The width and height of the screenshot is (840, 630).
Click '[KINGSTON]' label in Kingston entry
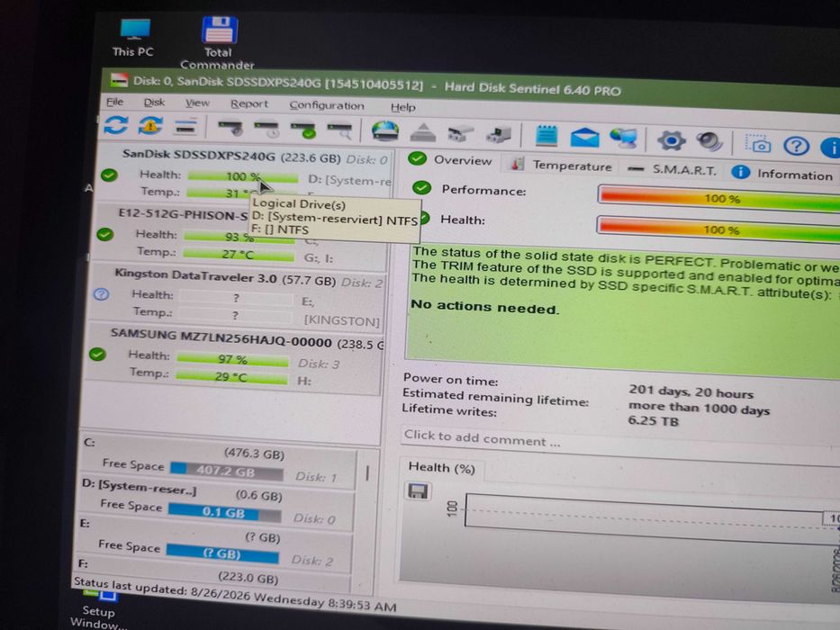(x=342, y=320)
